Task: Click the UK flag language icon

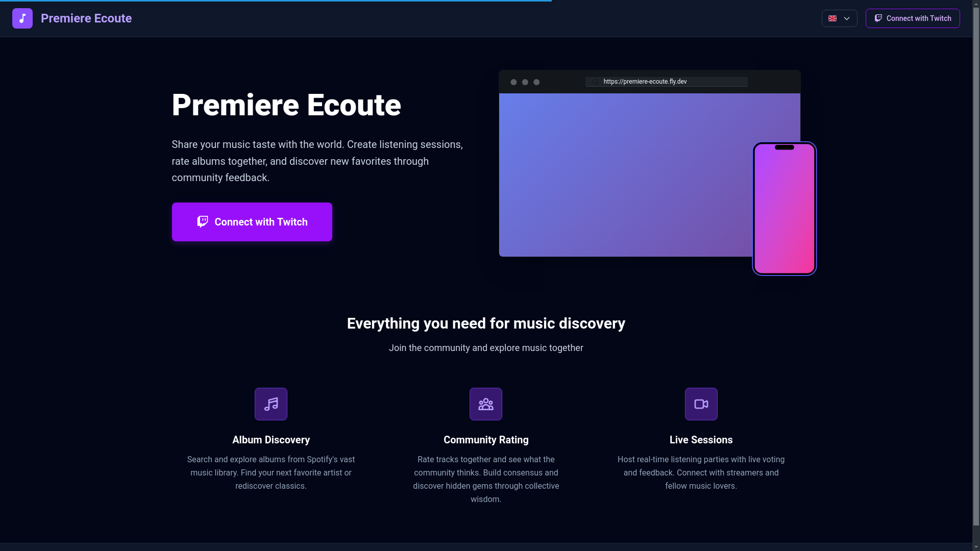Action: point(832,18)
